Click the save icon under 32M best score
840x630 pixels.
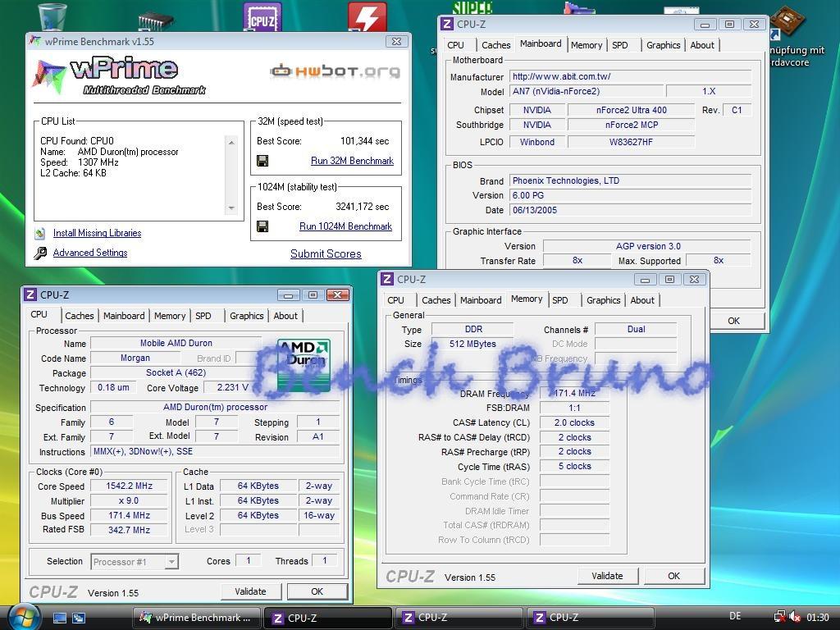click(x=262, y=161)
